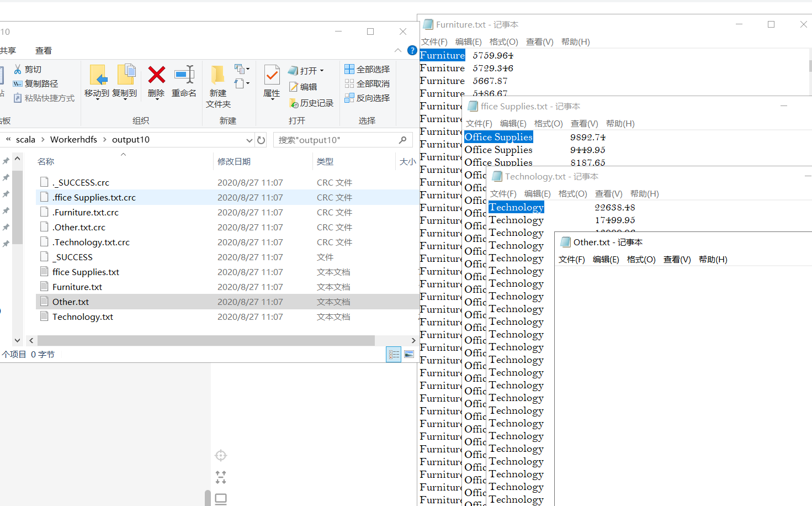Image resolution: width=812 pixels, height=506 pixels.
Task: Collapse the ribbon using the chevron
Action: tap(398, 50)
